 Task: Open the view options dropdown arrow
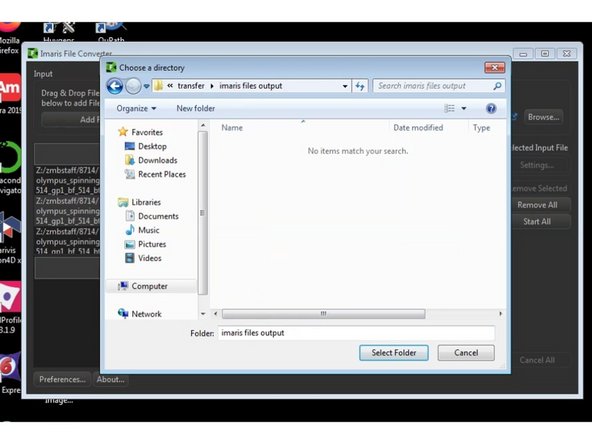pos(464,109)
